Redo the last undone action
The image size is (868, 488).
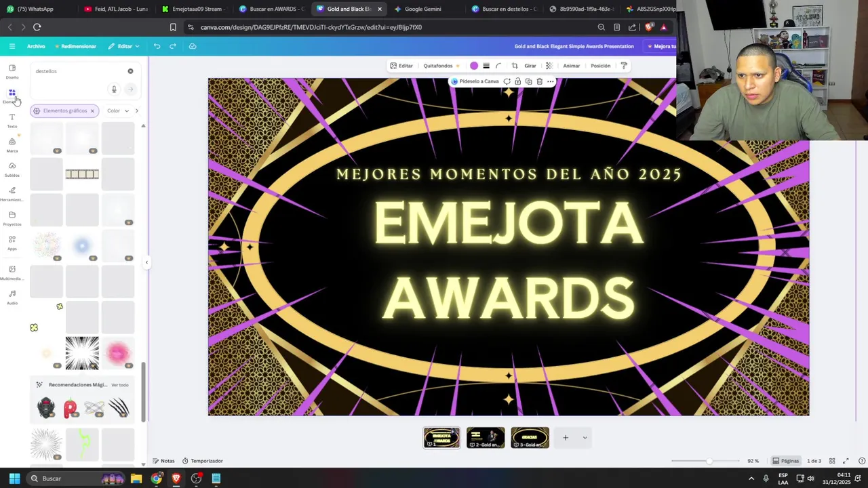(x=173, y=46)
